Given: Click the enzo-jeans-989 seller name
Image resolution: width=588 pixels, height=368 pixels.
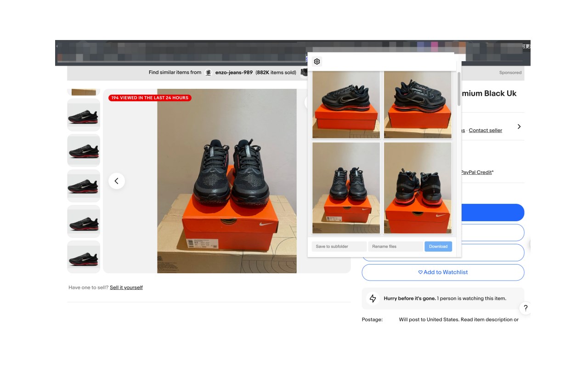Looking at the screenshot, I should pyautogui.click(x=234, y=72).
